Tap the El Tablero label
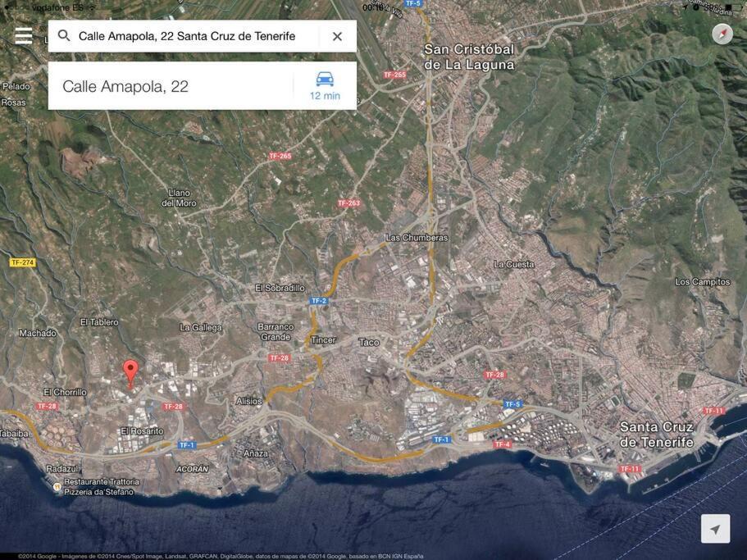The height and width of the screenshot is (560, 747). point(99,322)
